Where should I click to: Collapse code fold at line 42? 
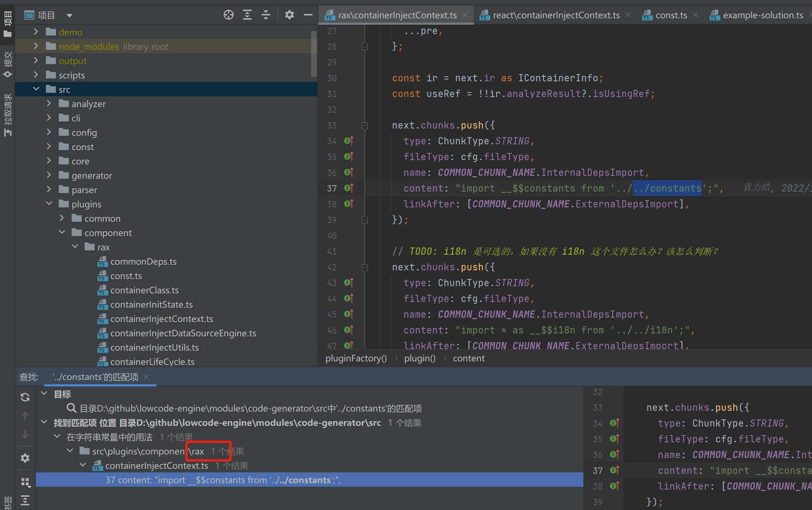365,267
